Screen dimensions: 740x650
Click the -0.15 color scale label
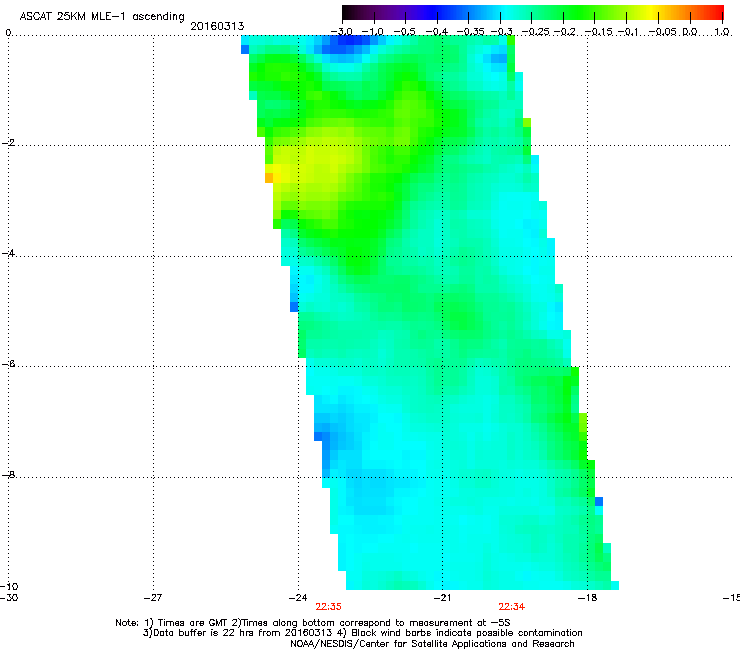598,32
